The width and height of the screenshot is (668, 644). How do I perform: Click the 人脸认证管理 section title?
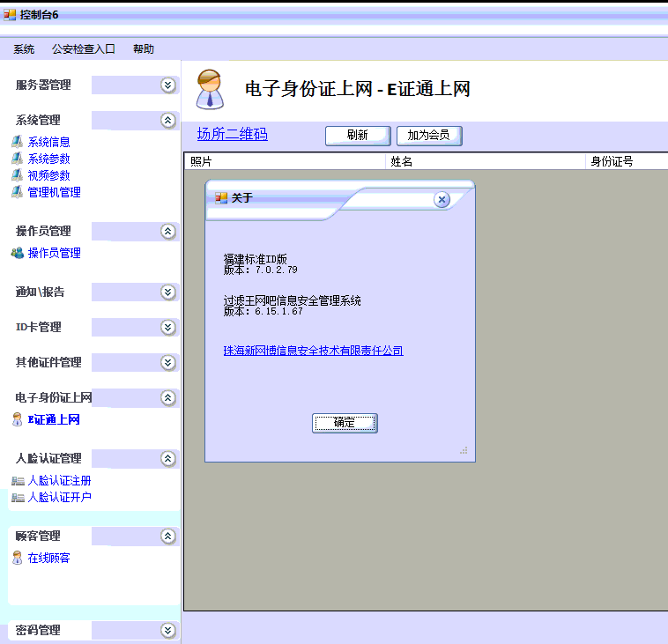(48, 459)
